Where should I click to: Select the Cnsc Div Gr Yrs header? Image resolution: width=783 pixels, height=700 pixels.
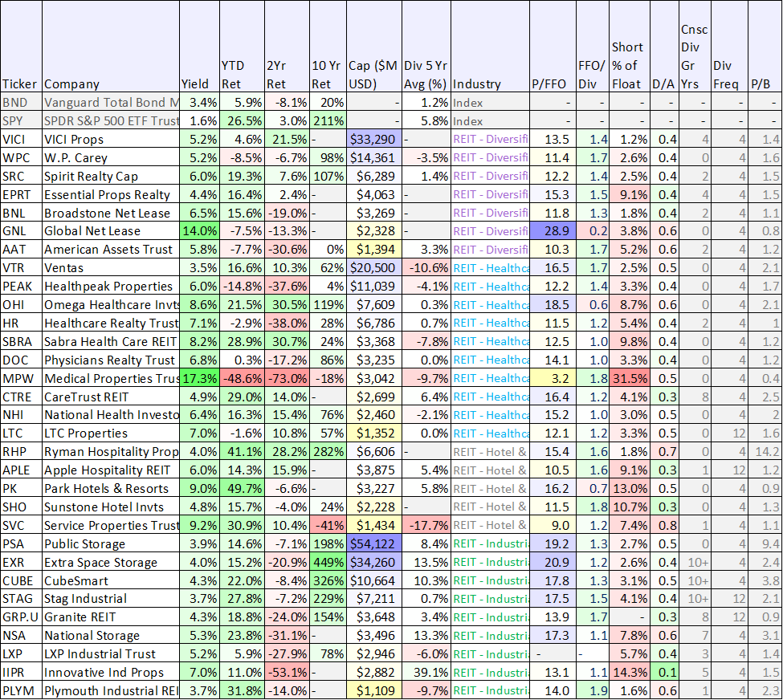pos(695,47)
